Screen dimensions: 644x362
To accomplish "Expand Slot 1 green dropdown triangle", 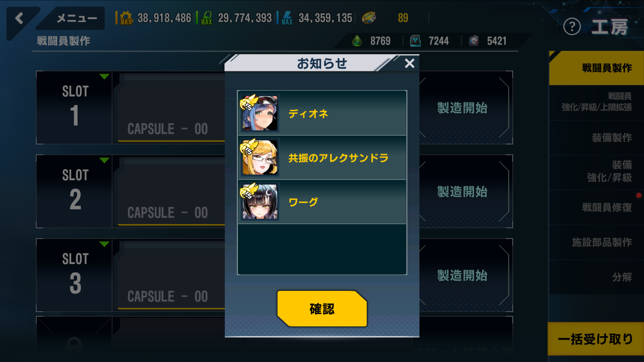I will [104, 76].
